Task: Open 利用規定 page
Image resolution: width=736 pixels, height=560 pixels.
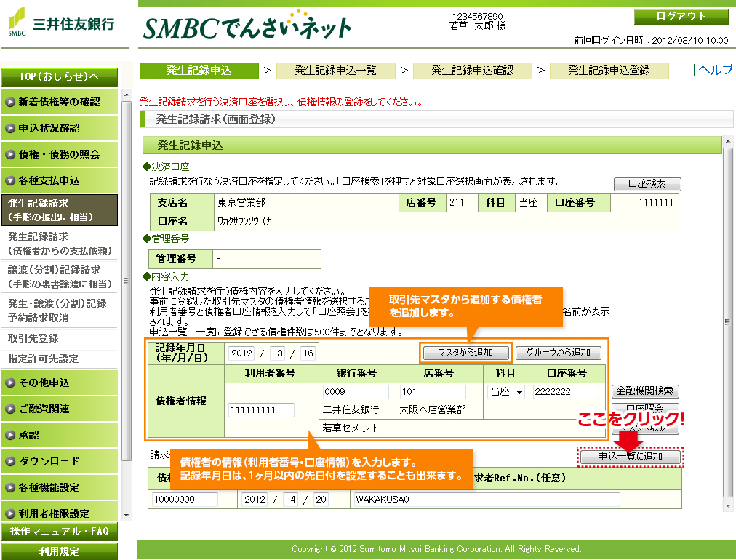Action: coord(60,551)
